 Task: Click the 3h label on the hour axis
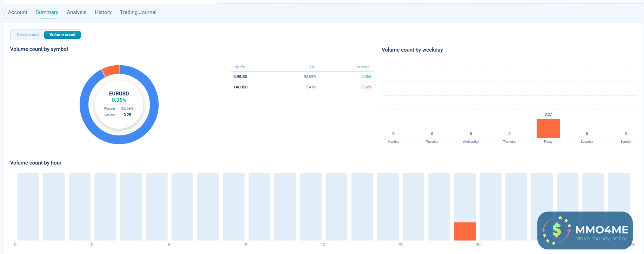tap(93, 245)
